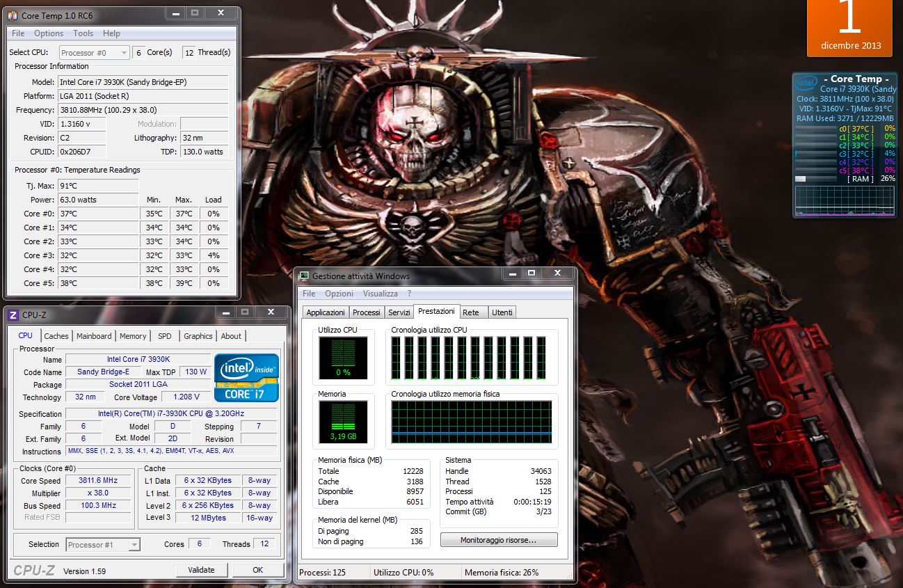Click the Task Manager icon in its title bar

(x=305, y=276)
